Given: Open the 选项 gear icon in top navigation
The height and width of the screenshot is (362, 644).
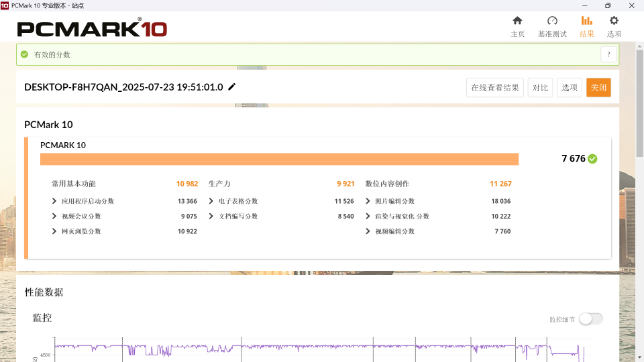Looking at the screenshot, I should pyautogui.click(x=614, y=21).
